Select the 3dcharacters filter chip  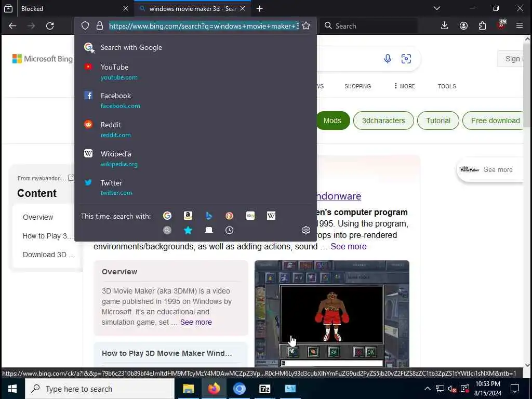pyautogui.click(x=383, y=121)
